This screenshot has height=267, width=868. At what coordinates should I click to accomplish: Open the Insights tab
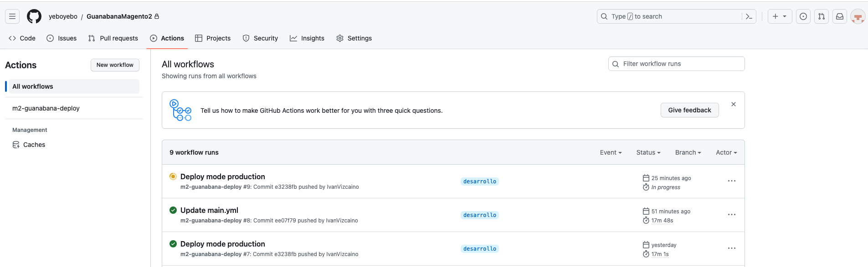[x=307, y=38]
